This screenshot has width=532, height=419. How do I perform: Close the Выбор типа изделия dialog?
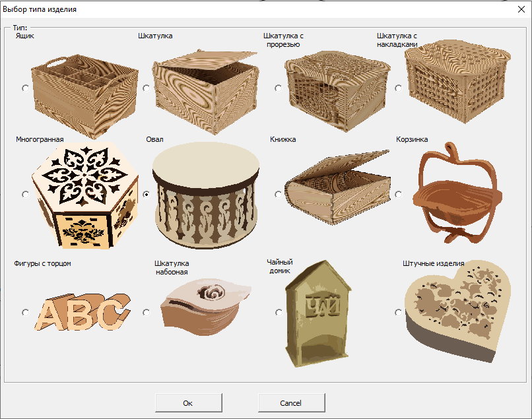(x=521, y=9)
